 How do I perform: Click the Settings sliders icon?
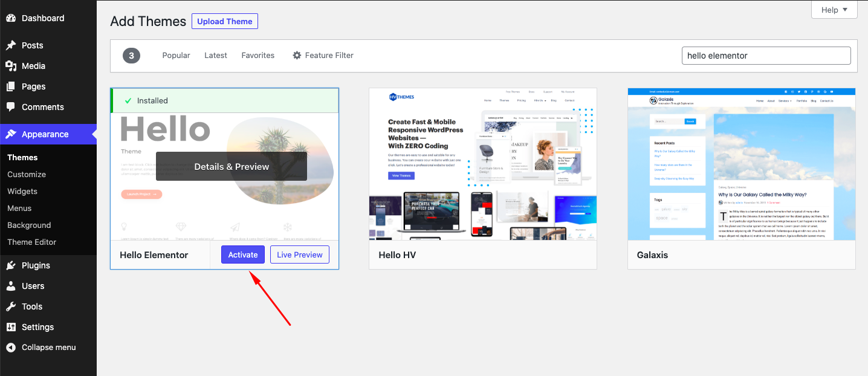(11, 327)
